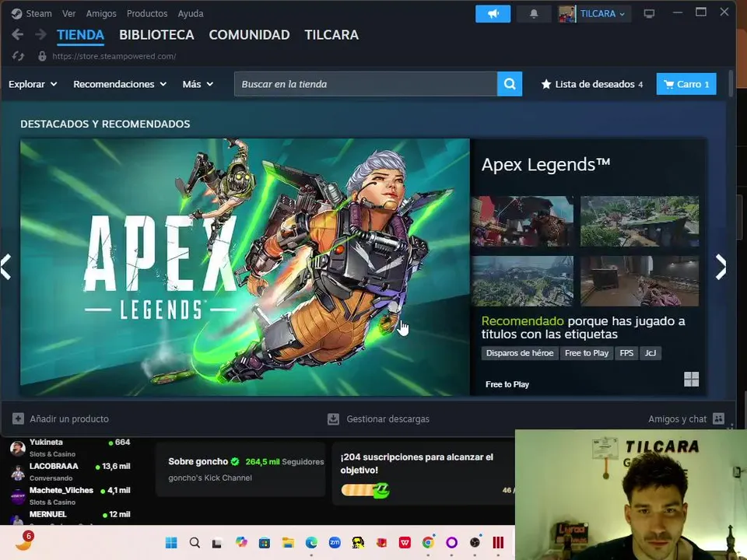
Task: Open the Windows Start menu
Action: coord(171,542)
